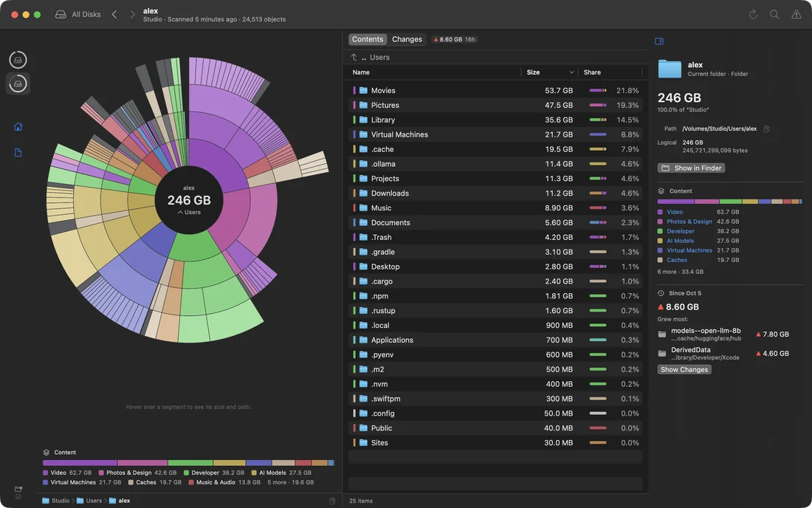Select the Downloads folder row
The height and width of the screenshot is (508, 812).
tap(495, 193)
